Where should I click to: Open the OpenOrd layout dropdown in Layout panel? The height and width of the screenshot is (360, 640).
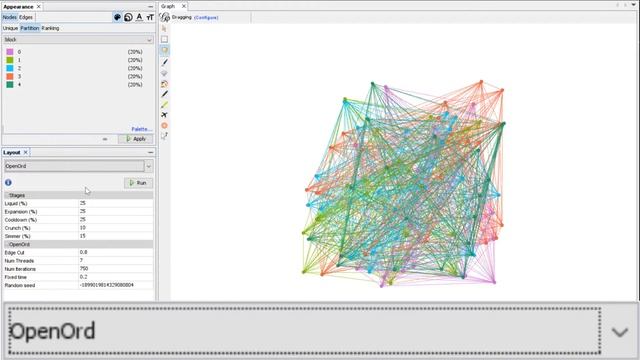coord(78,166)
